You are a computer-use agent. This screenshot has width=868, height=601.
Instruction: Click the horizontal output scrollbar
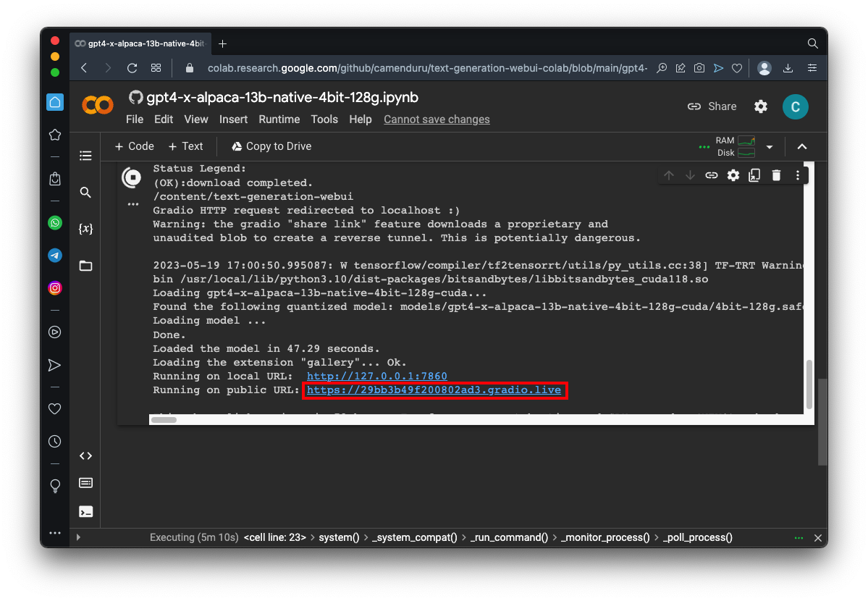click(x=164, y=420)
